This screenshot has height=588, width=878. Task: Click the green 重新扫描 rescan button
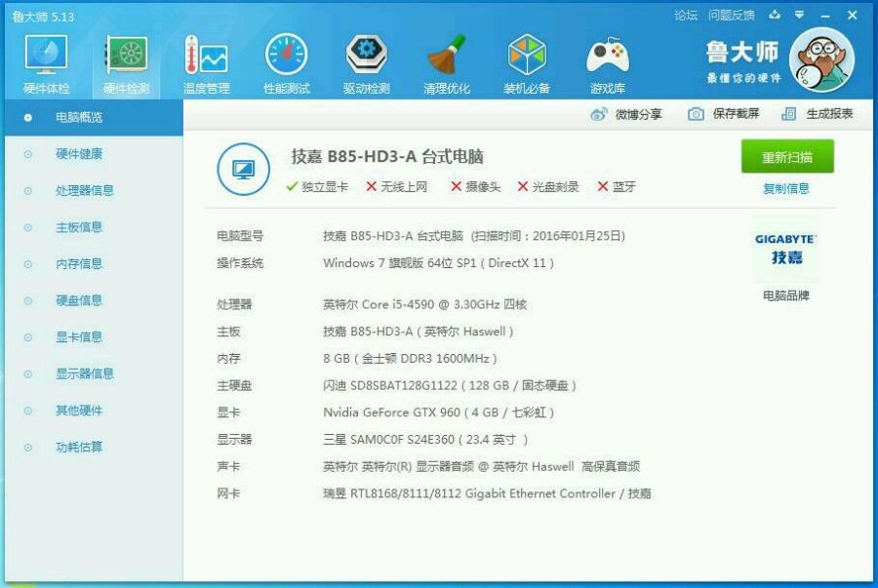pos(787,157)
